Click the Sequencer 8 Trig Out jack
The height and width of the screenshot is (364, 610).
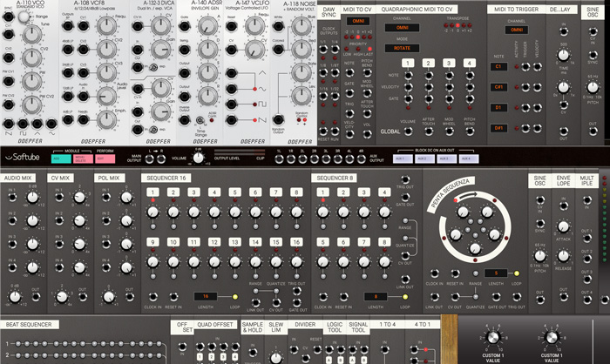coord(405,179)
